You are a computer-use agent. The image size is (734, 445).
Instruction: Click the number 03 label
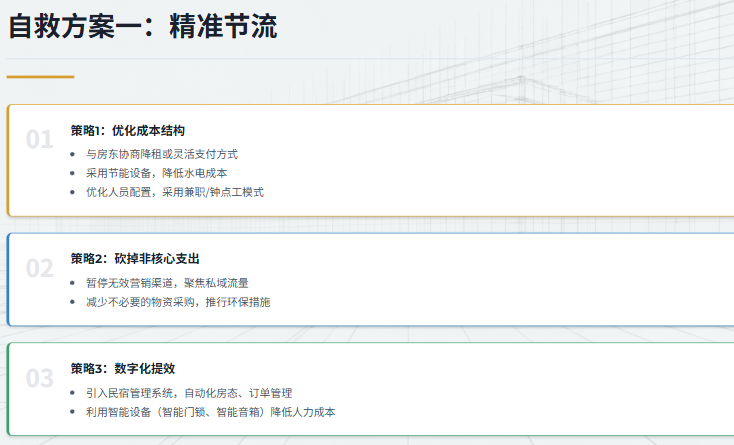point(39,378)
